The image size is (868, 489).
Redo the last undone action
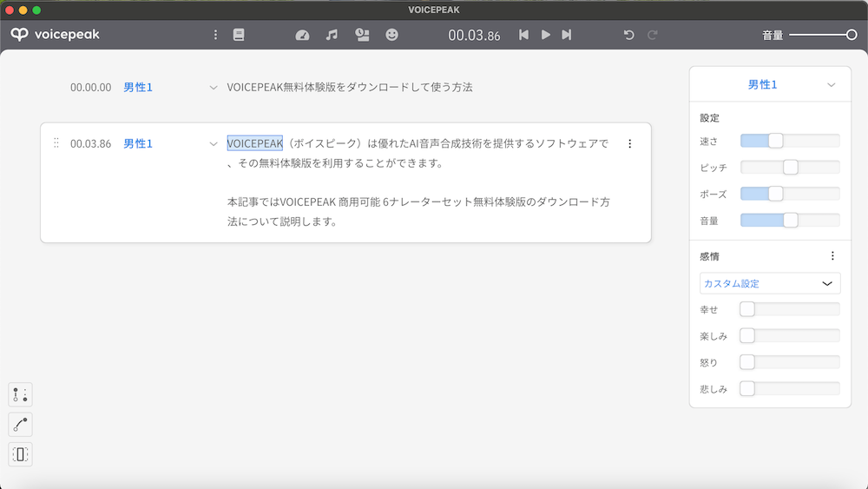coord(653,35)
